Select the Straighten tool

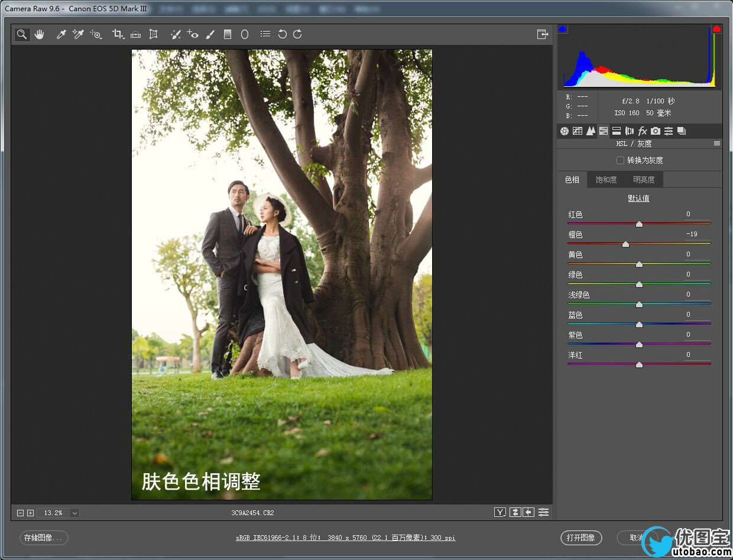tap(136, 34)
